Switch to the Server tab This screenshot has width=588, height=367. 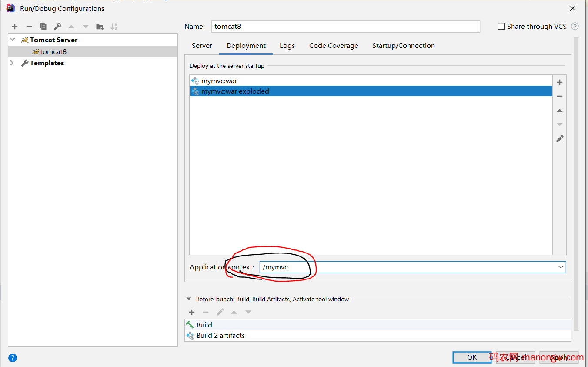(202, 46)
